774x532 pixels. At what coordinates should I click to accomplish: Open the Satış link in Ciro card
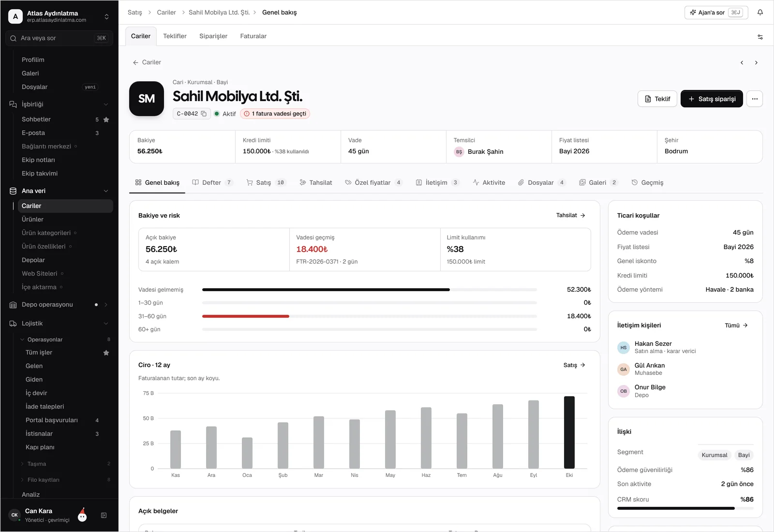(x=574, y=365)
